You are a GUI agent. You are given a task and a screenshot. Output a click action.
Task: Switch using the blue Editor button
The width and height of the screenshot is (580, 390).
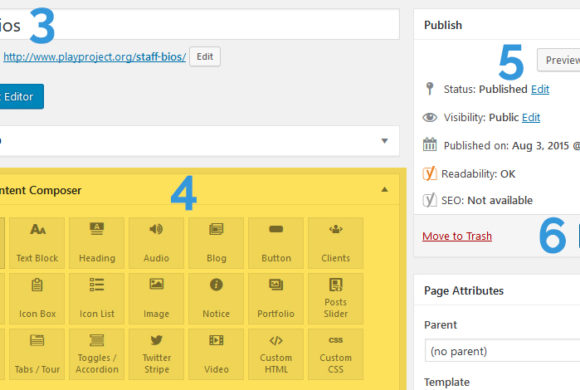pos(21,97)
